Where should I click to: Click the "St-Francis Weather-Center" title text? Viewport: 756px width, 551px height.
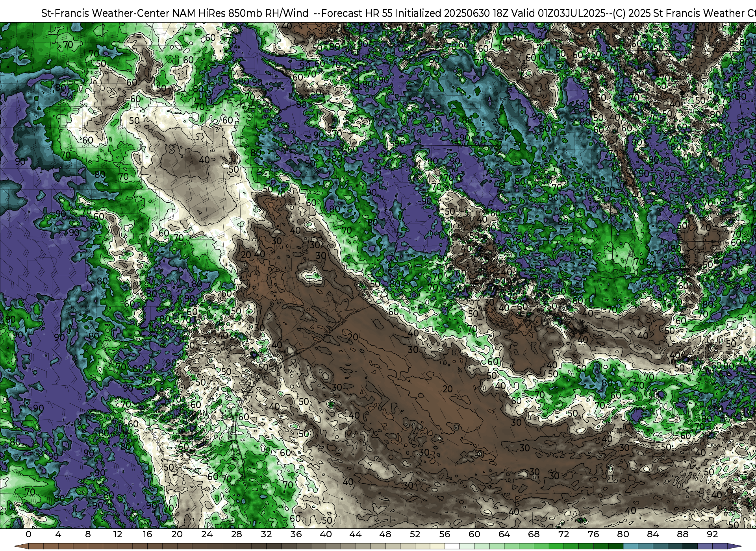pyautogui.click(x=105, y=13)
